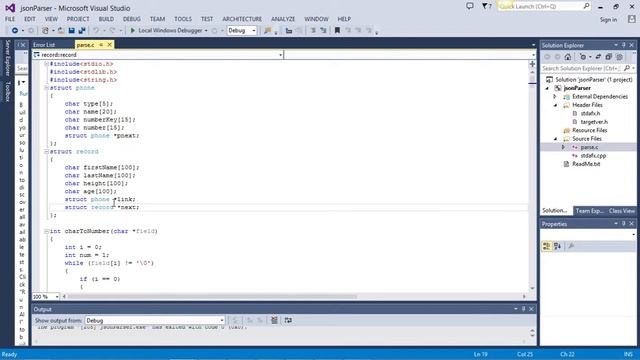Viewport: 640px width, 360px height.
Task: Click the Open File toolbar icon
Action: (x=61, y=31)
